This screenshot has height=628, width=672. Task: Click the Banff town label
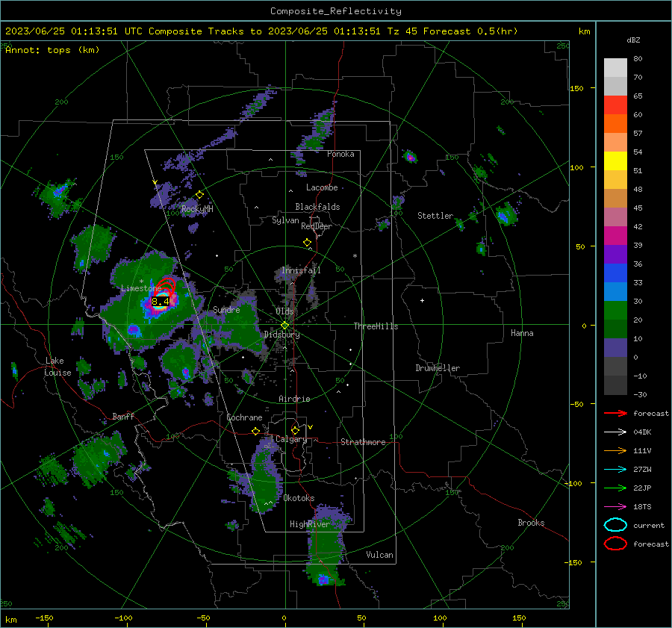123,416
